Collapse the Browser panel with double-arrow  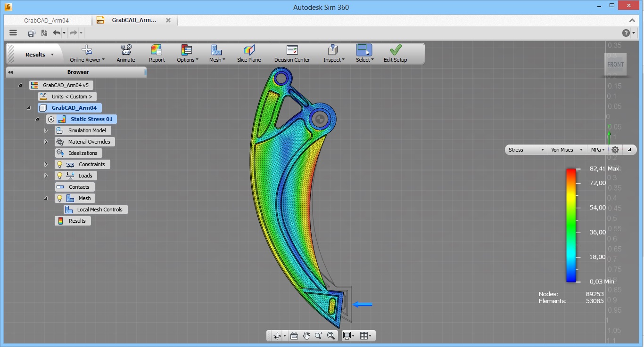click(x=10, y=72)
